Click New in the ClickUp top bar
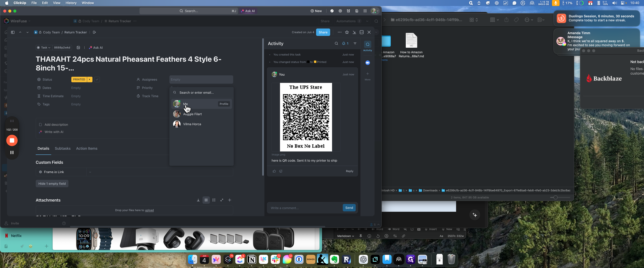 point(316,11)
